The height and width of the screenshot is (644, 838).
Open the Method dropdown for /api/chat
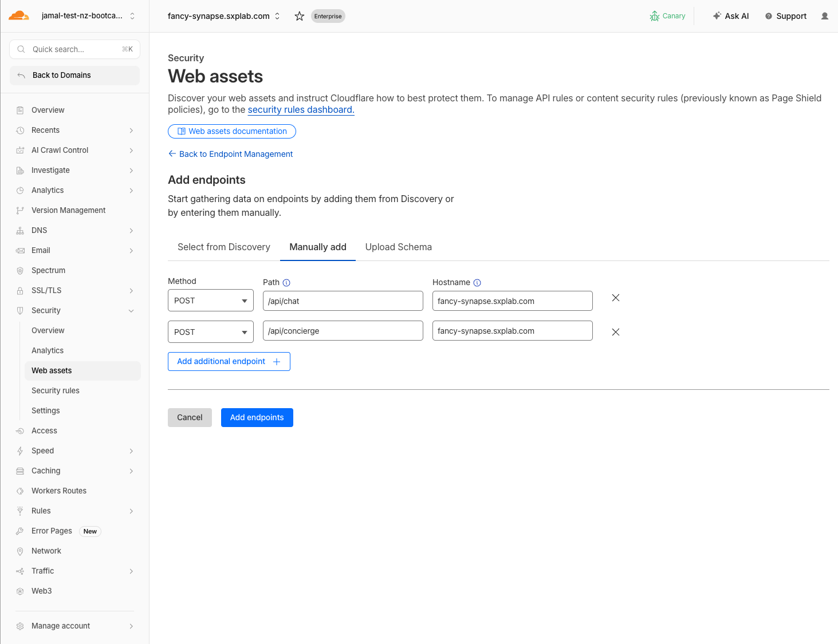211,301
